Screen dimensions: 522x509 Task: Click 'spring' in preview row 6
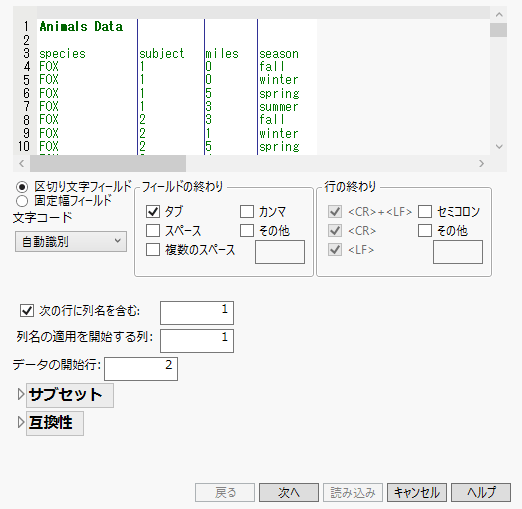[x=279, y=94]
